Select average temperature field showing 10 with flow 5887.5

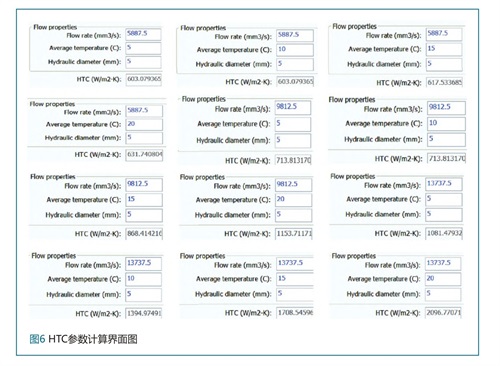[x=295, y=50]
